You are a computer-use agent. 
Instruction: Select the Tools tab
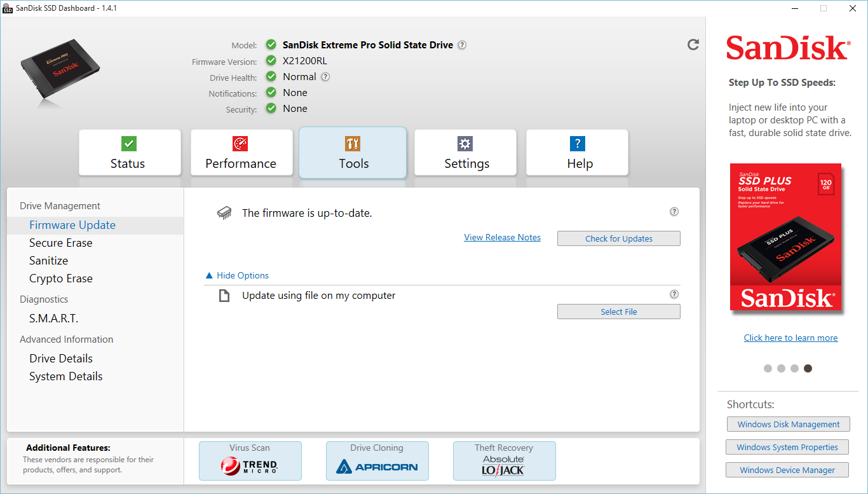353,153
